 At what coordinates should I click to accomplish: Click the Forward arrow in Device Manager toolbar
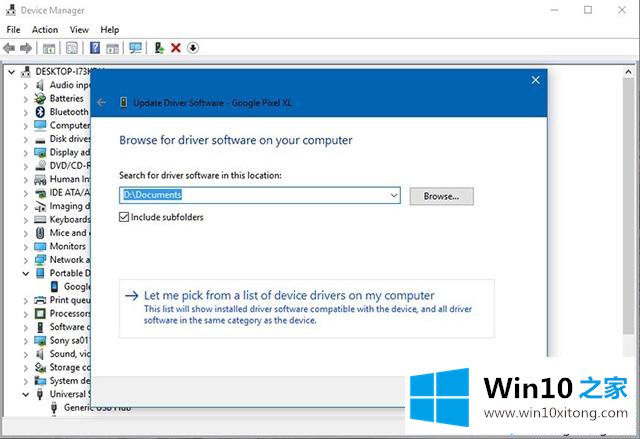pos(26,48)
